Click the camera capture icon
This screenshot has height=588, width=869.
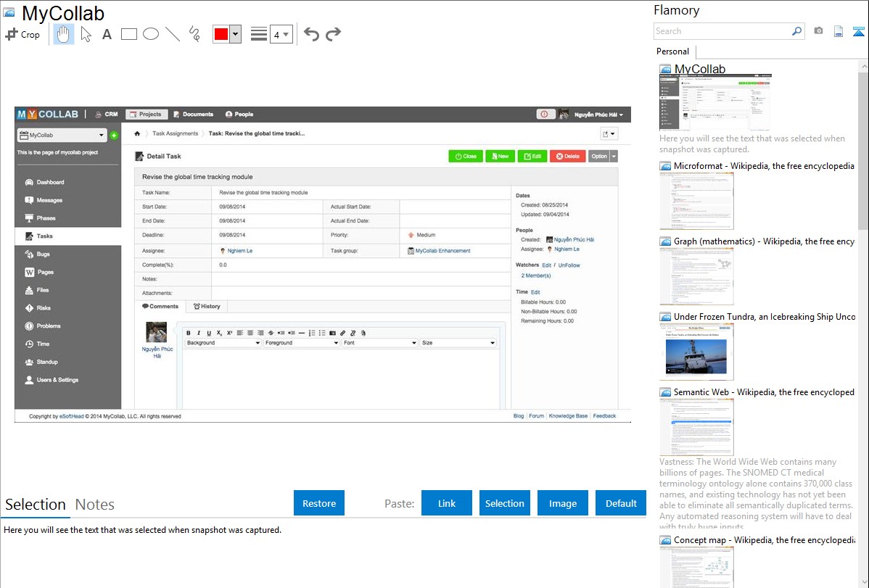pyautogui.click(x=818, y=31)
